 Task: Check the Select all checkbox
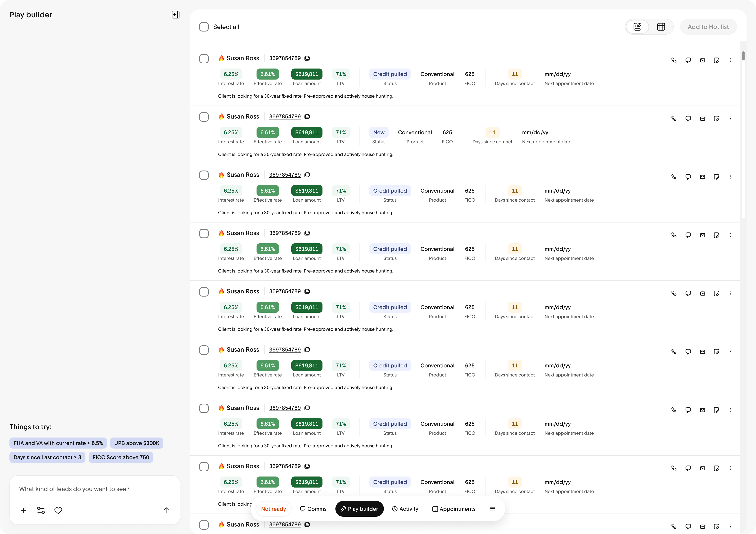click(204, 27)
